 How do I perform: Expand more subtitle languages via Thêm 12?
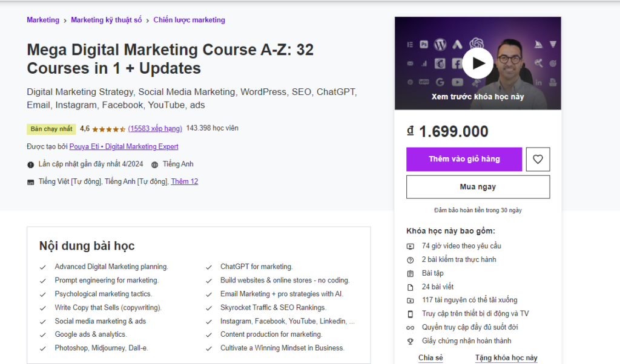[x=185, y=181]
